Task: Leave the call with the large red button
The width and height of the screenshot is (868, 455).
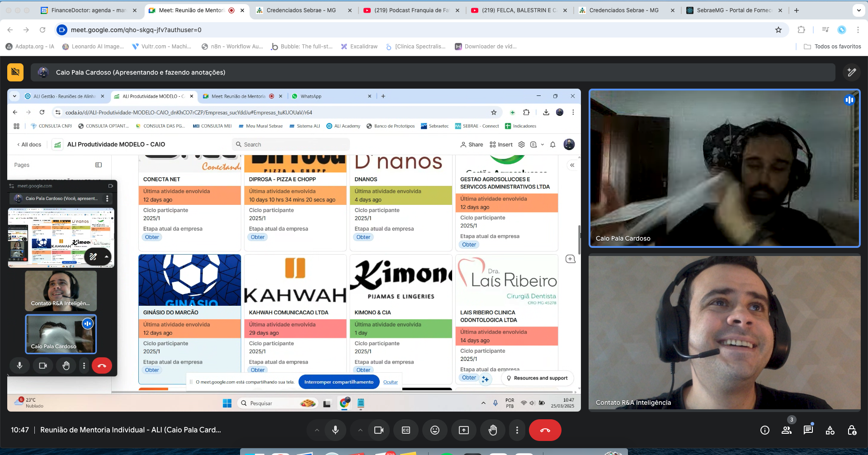Action: click(545, 430)
